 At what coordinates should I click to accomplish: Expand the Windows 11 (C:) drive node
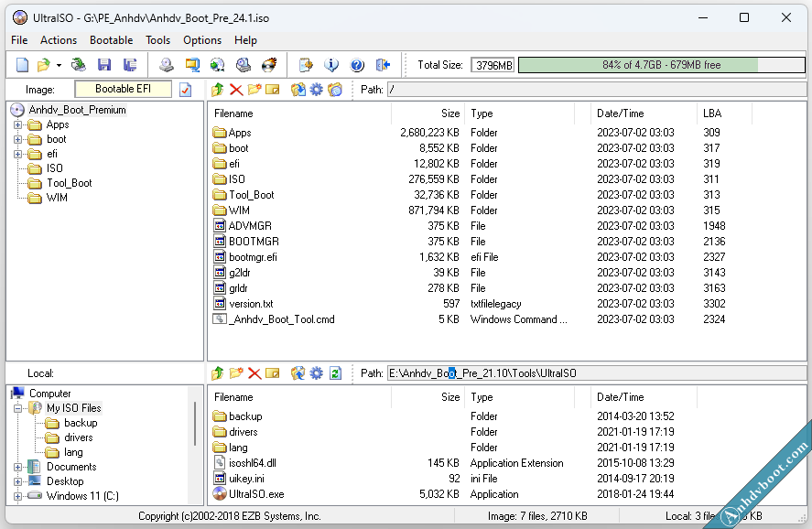coord(17,496)
